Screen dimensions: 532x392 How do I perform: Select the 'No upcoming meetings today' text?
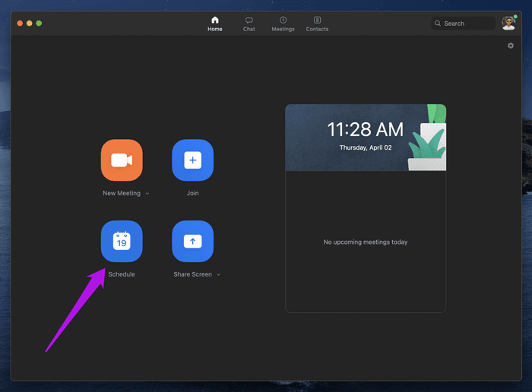click(366, 242)
